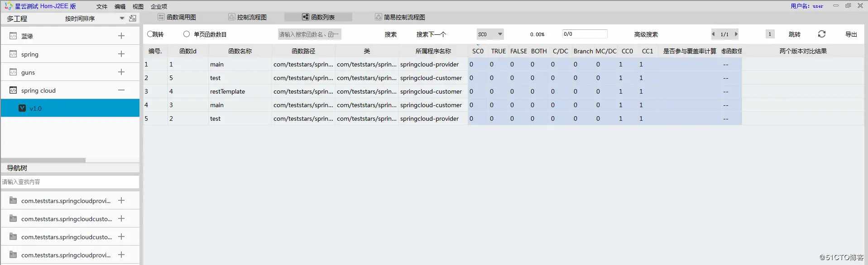Select the v1.0 version item

click(70, 108)
